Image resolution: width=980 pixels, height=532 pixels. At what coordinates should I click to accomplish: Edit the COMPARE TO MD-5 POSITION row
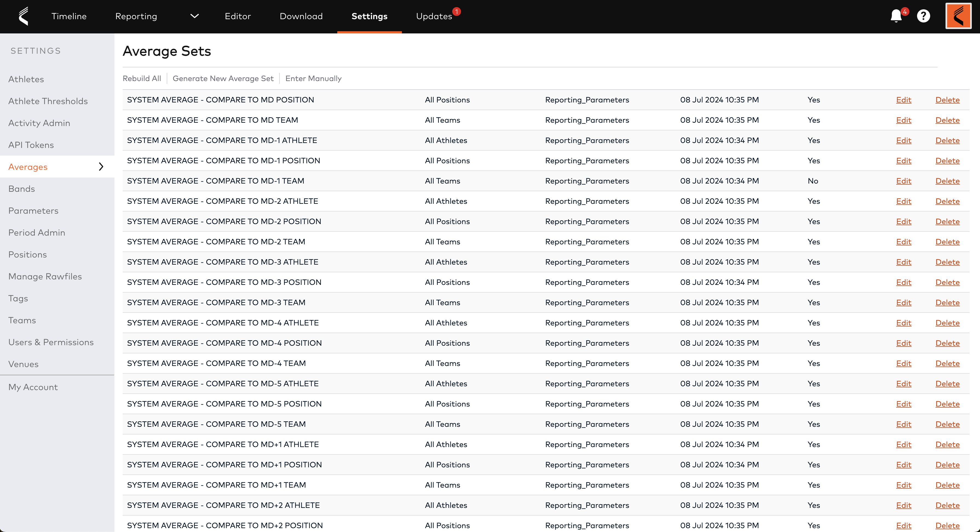pyautogui.click(x=904, y=404)
